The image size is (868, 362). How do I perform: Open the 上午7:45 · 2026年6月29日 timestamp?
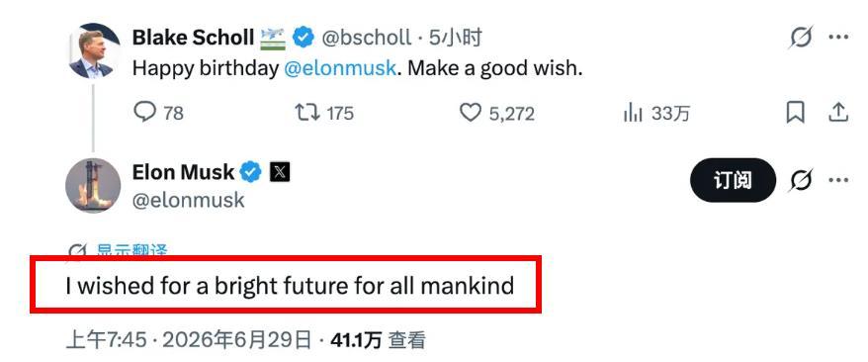coord(189,340)
